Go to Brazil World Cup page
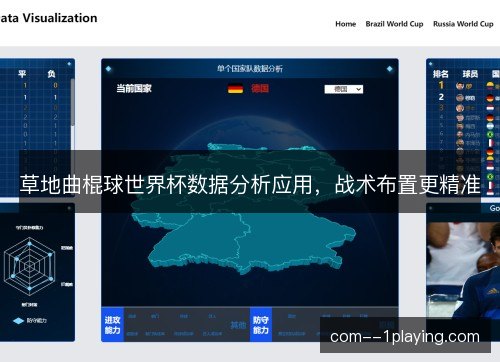The height and width of the screenshot is (362, 500). coord(394,24)
